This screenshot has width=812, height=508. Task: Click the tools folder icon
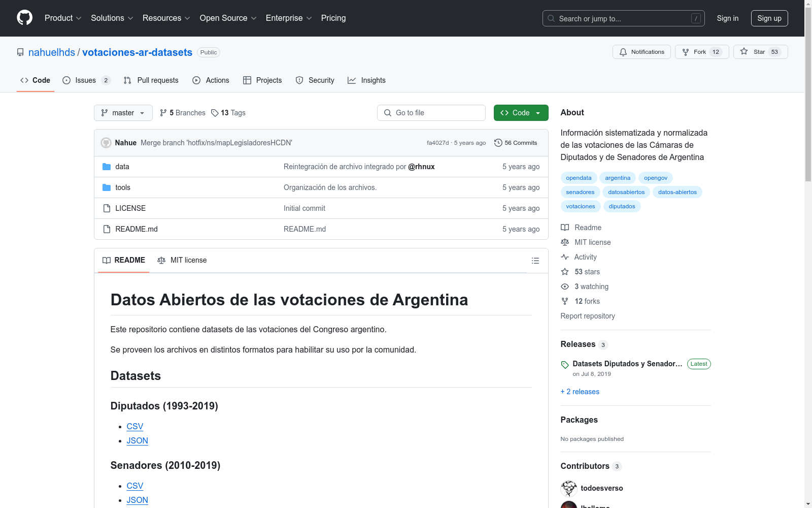pyautogui.click(x=107, y=187)
